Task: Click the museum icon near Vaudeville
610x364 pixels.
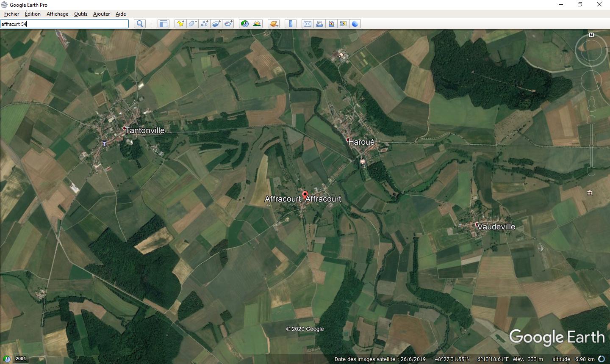Action: (590, 193)
